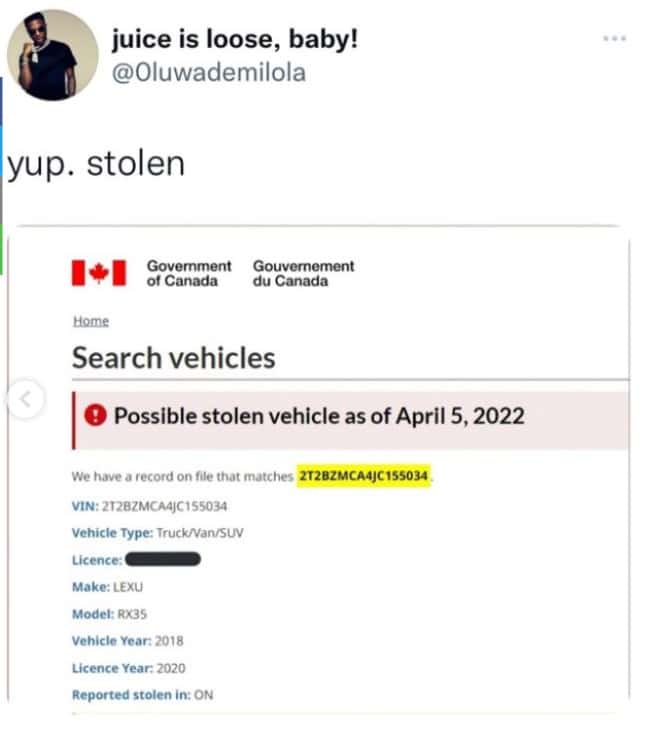Viewport: 652px width, 751px height.
Task: Open the Home breadcrumb link
Action: (90, 321)
